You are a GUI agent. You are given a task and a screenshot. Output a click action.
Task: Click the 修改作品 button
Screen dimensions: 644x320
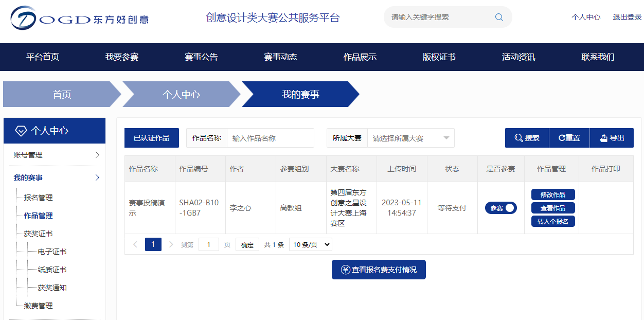[553, 194]
